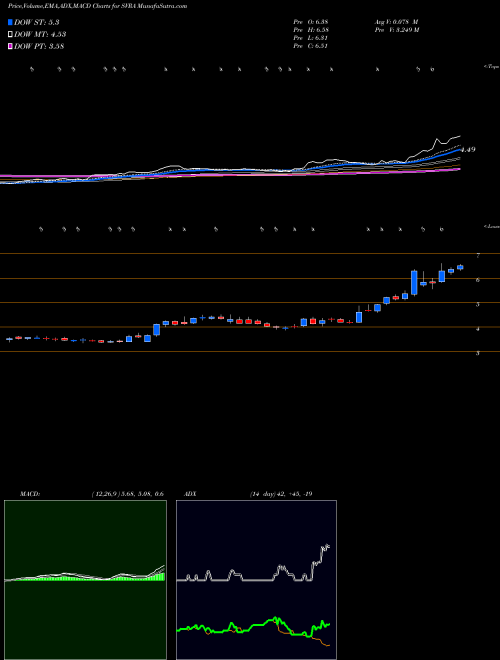Open the green MACD histogram chart
This screenshot has width=500, height=660.
tap(85, 580)
